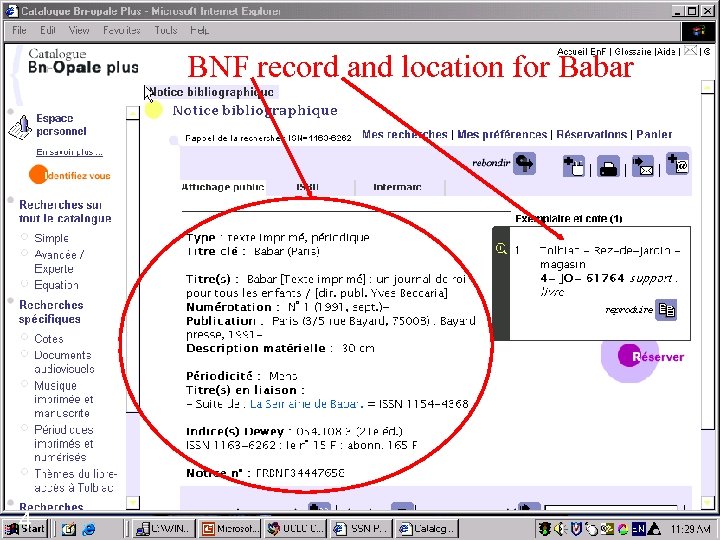Click magnifier icon beside exemplaire 1

point(501,249)
